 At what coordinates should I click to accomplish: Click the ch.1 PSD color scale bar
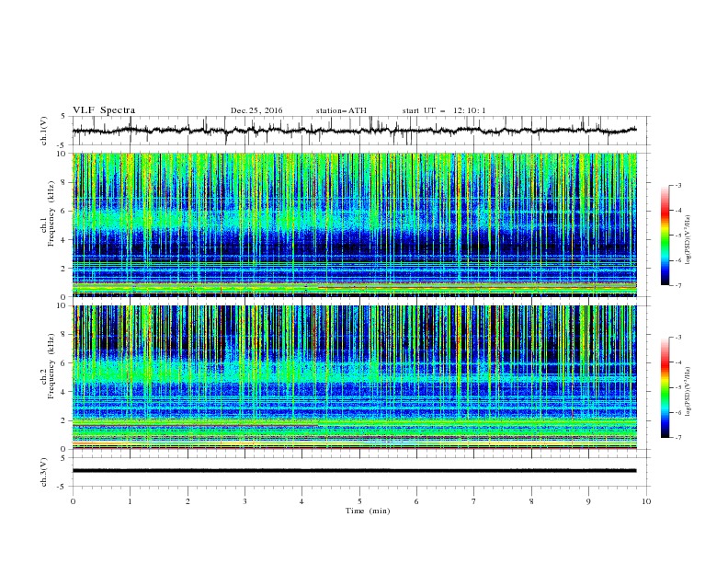point(665,236)
